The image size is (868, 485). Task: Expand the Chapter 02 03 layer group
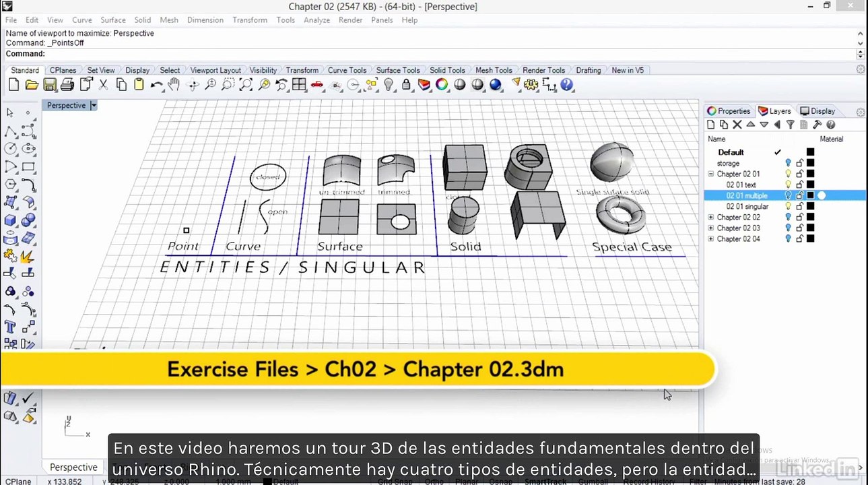[711, 228]
